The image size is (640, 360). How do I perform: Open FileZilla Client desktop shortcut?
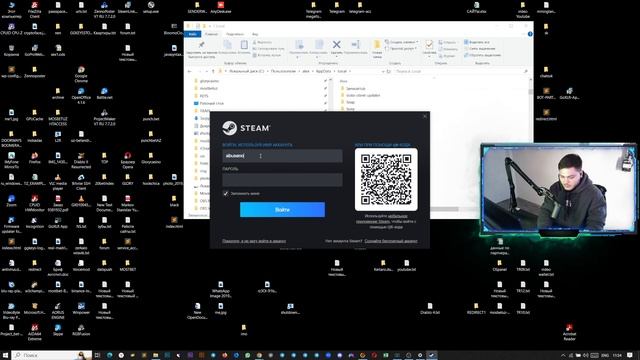click(x=35, y=9)
